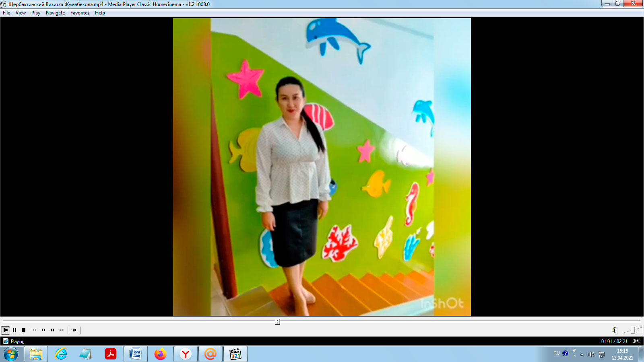Screen dimensions: 644x362
Task: Open the Favorites menu
Action: coord(80,13)
